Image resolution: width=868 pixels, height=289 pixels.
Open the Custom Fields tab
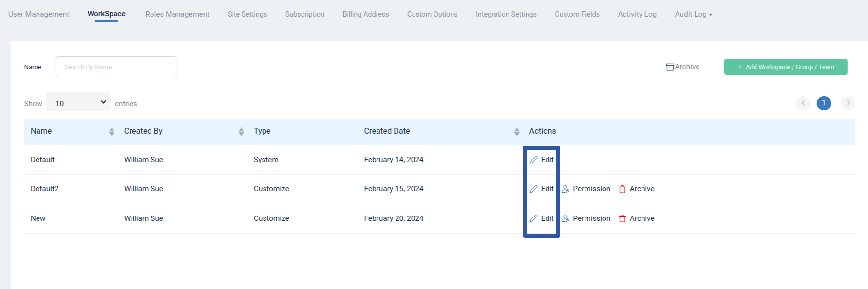577,14
